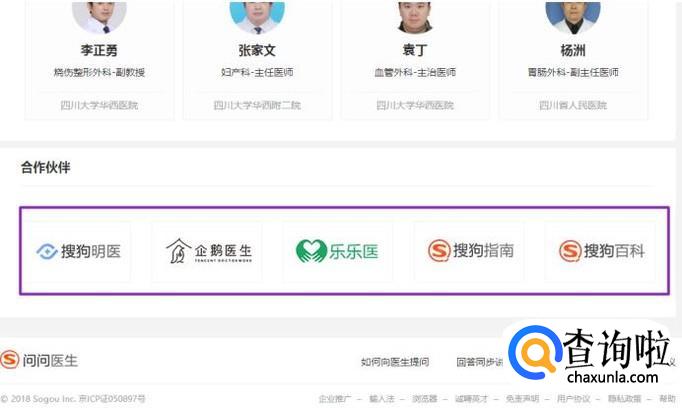Open 李正勇 doctor avatar photo
This screenshot has width=682, height=408.
(99, 16)
